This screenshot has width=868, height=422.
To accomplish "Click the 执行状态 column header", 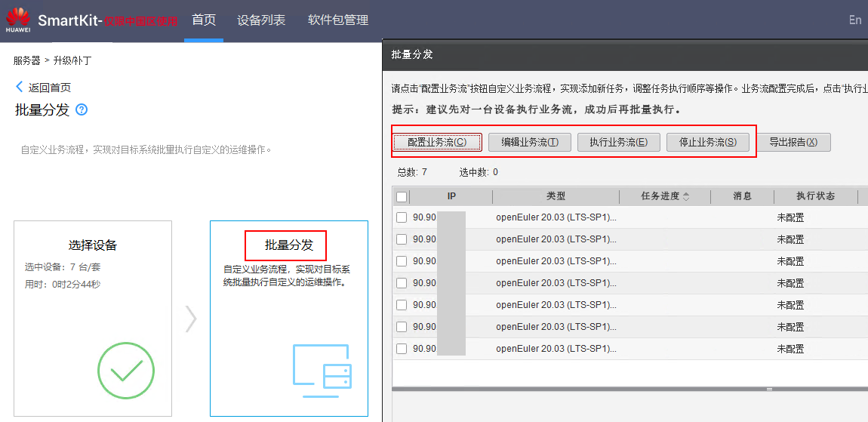I will (x=815, y=196).
